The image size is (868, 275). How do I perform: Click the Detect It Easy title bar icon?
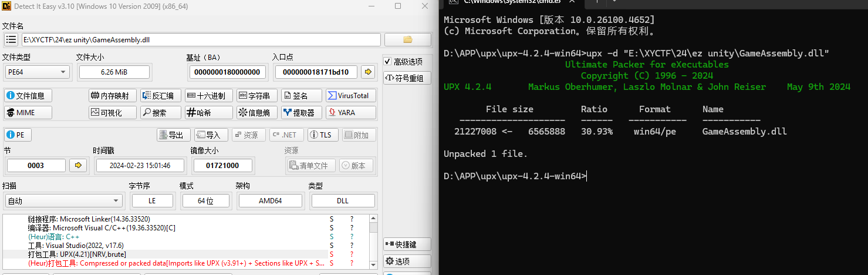click(8, 6)
